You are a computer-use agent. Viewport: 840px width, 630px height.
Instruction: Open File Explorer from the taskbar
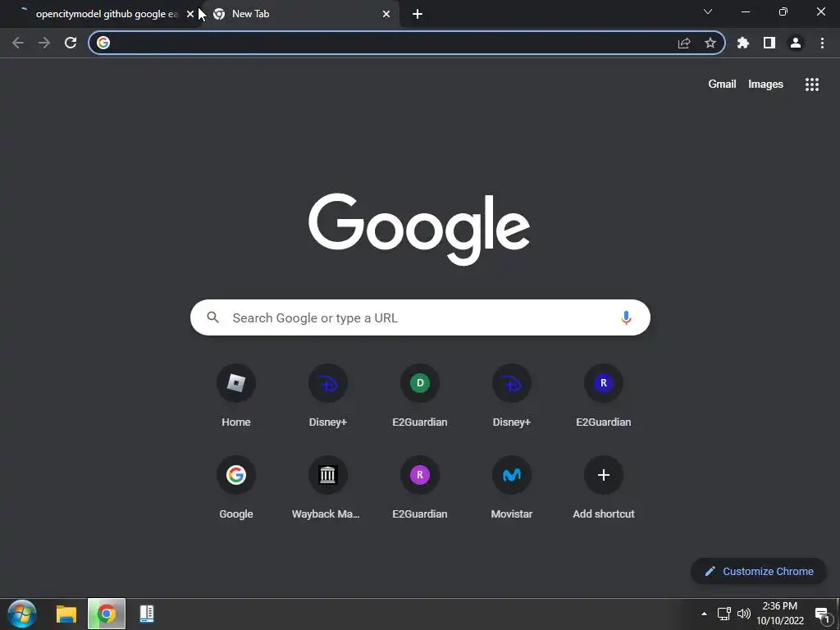tap(66, 614)
